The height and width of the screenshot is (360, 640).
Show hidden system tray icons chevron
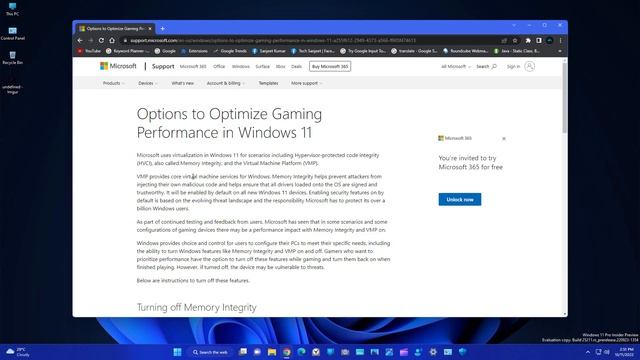(588, 352)
